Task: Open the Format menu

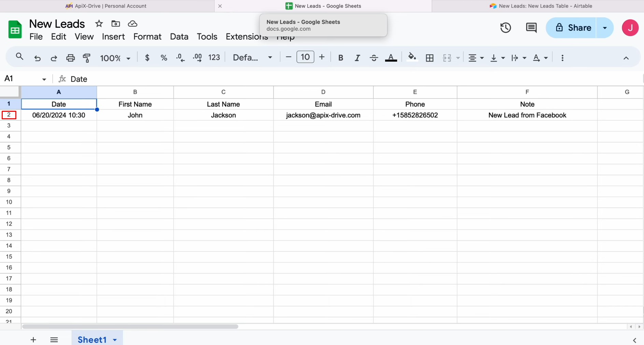Action: [x=147, y=36]
